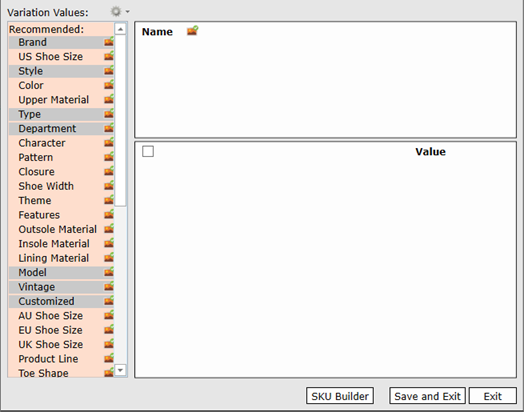Viewport: 524px width, 412px height.
Task: Click the edit icon next to the Name header
Action: 192,31
